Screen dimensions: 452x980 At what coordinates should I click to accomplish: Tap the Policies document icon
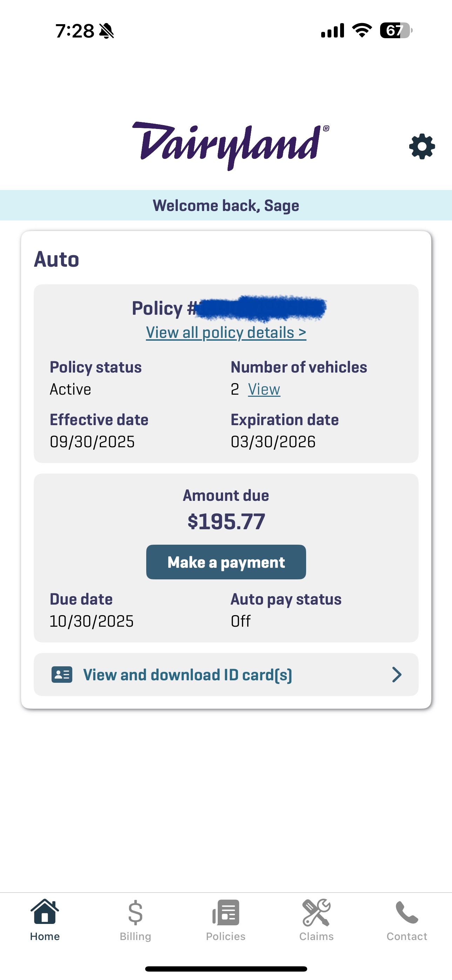226,912
